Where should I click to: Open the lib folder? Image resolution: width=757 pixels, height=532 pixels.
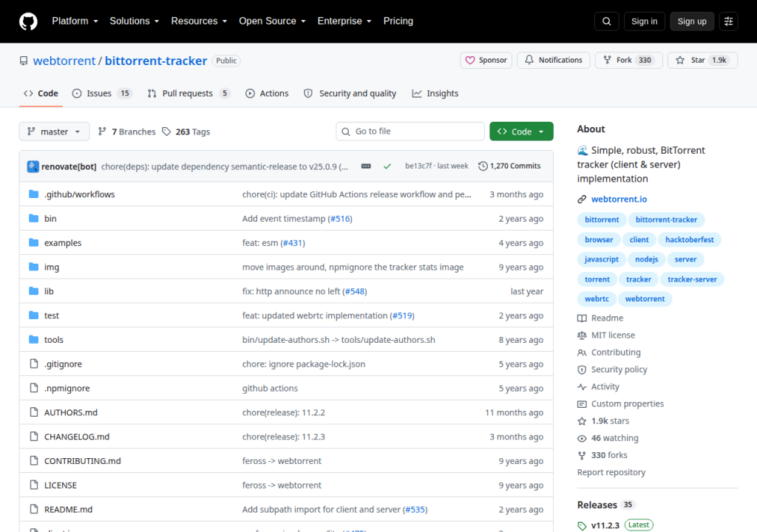[49, 291]
